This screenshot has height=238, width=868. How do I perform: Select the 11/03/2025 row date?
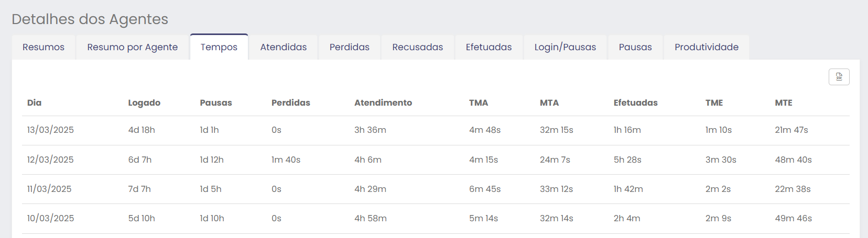tap(49, 189)
